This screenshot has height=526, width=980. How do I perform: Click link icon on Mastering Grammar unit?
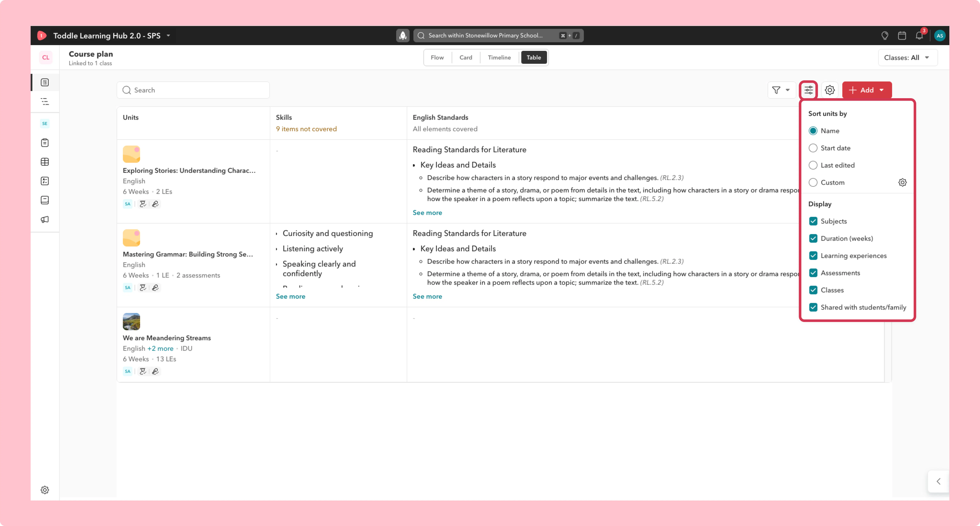coord(155,288)
